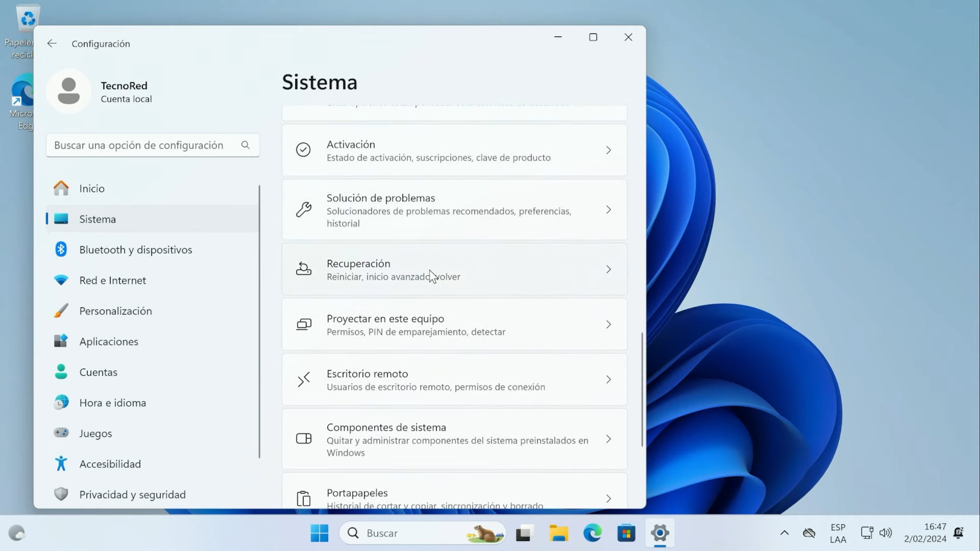Open Bluetooth y dispositivos settings

(x=134, y=249)
